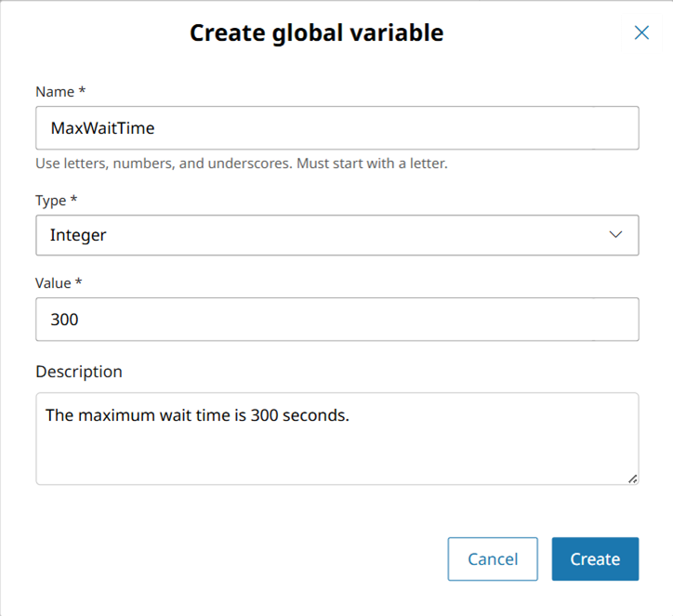
Task: Click the Type * label
Action: [56, 201]
